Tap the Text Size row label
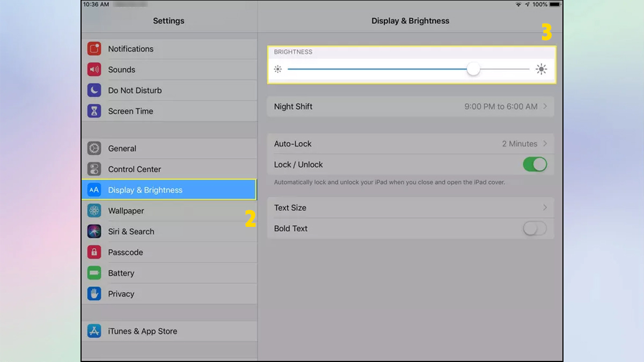 pyautogui.click(x=290, y=208)
